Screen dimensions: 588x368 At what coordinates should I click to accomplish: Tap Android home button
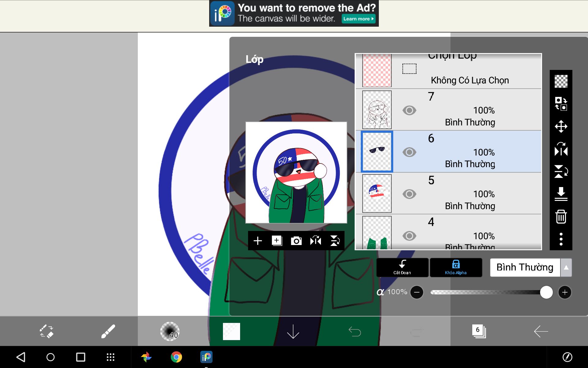(x=51, y=357)
